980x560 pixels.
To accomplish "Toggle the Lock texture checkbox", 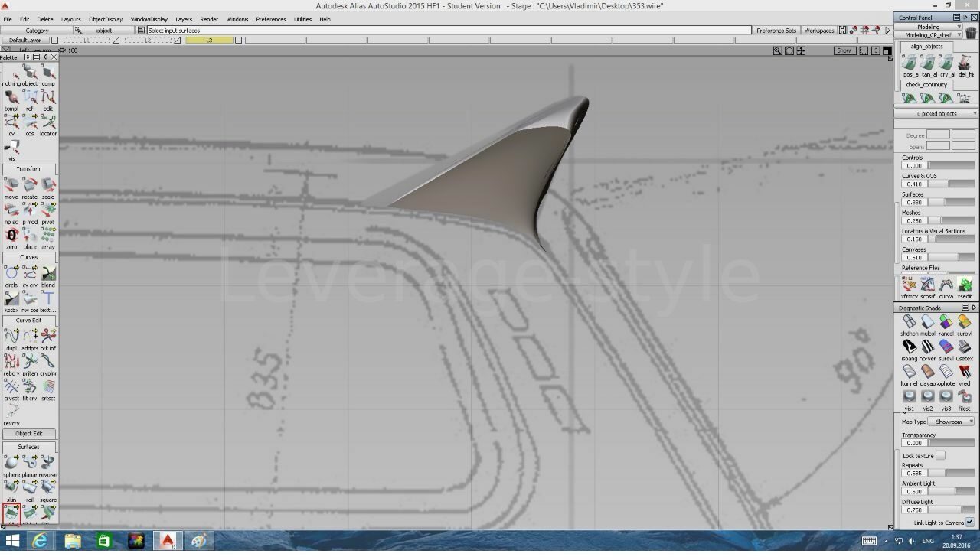I will click(x=940, y=456).
